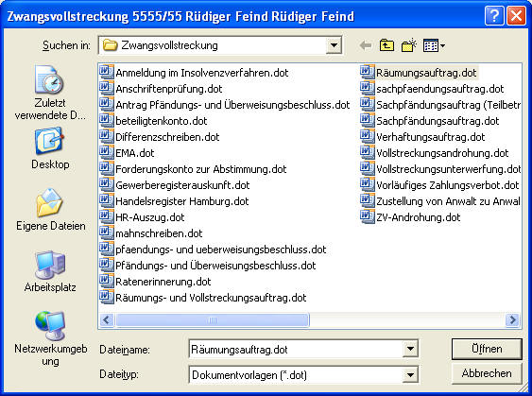Click the back arrow navigation icon

[366, 45]
